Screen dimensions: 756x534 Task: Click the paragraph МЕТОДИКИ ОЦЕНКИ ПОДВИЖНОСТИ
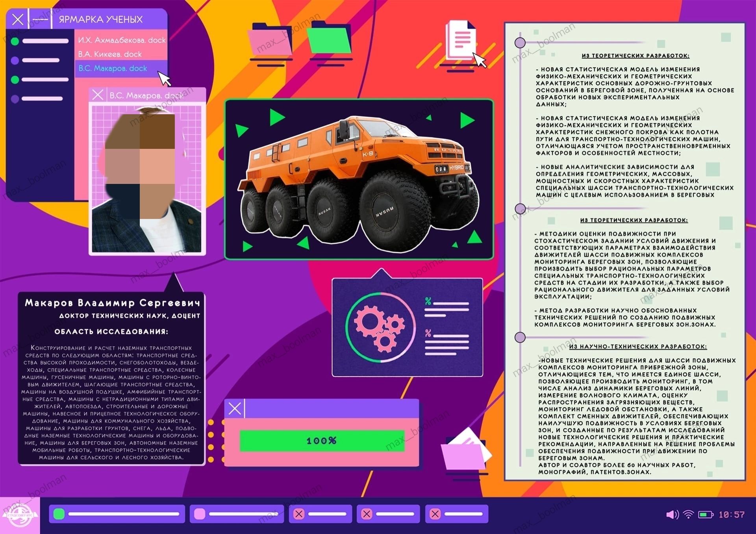tap(632, 265)
